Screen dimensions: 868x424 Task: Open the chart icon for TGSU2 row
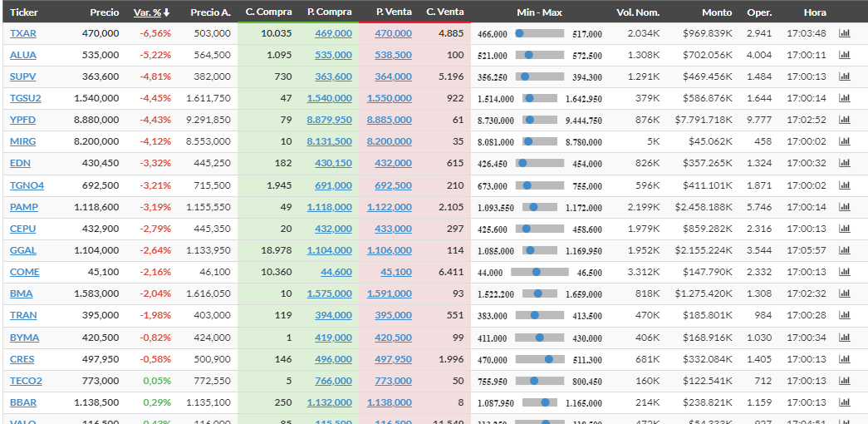click(x=844, y=98)
